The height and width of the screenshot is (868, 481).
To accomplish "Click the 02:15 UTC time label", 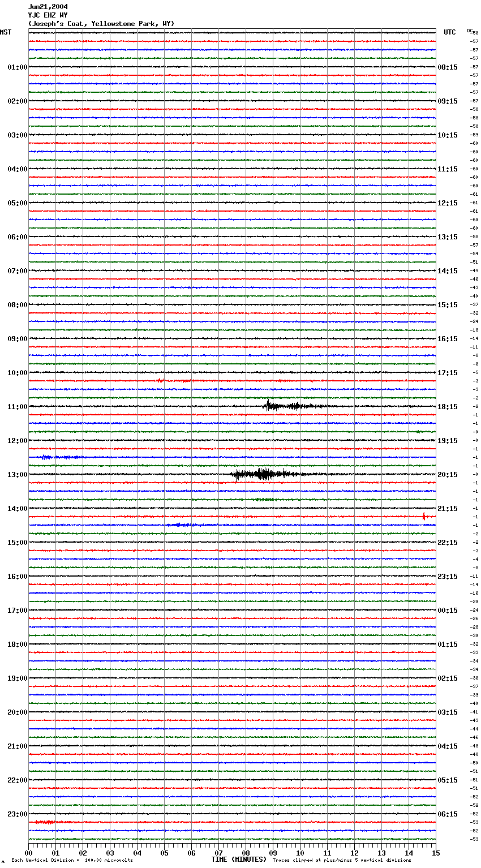I will point(448,678).
